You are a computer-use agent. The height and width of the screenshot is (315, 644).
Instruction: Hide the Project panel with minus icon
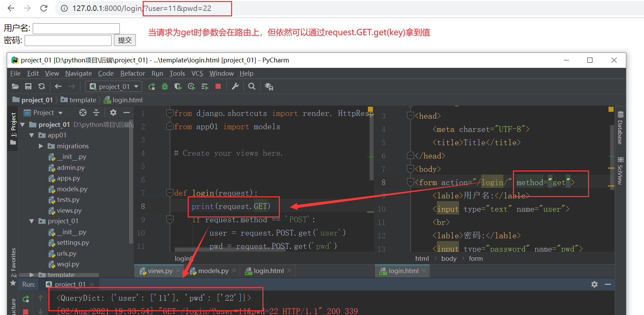pyautogui.click(x=127, y=112)
